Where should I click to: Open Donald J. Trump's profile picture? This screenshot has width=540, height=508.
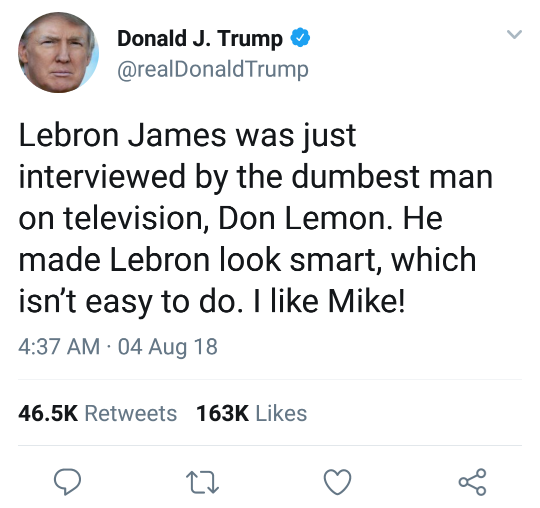(59, 52)
